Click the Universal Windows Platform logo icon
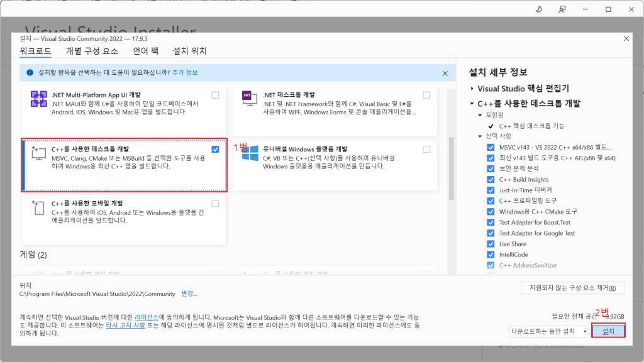The image size is (644, 362). (x=250, y=153)
